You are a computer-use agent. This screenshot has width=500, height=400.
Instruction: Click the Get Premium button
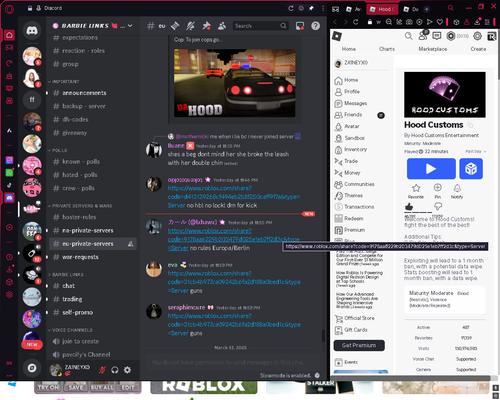(359, 345)
